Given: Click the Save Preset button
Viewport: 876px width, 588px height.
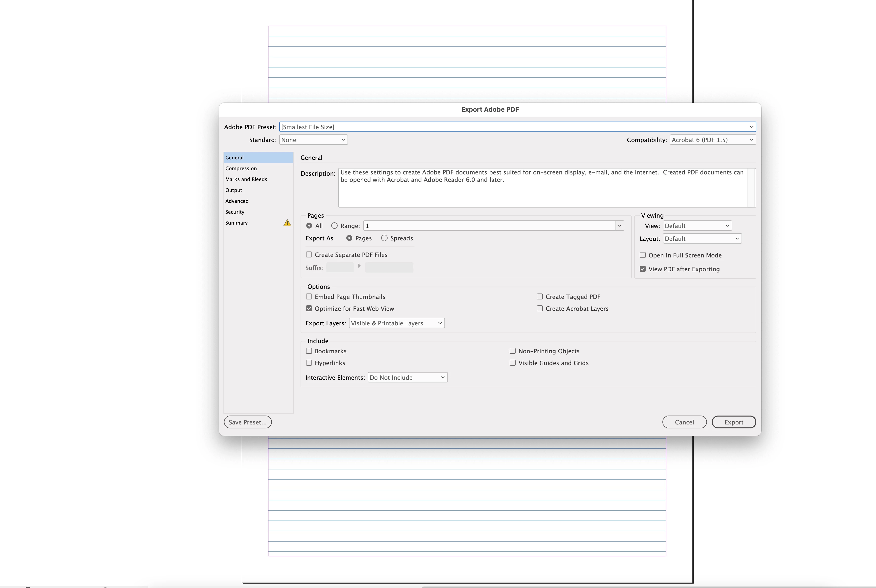Looking at the screenshot, I should 248,422.
